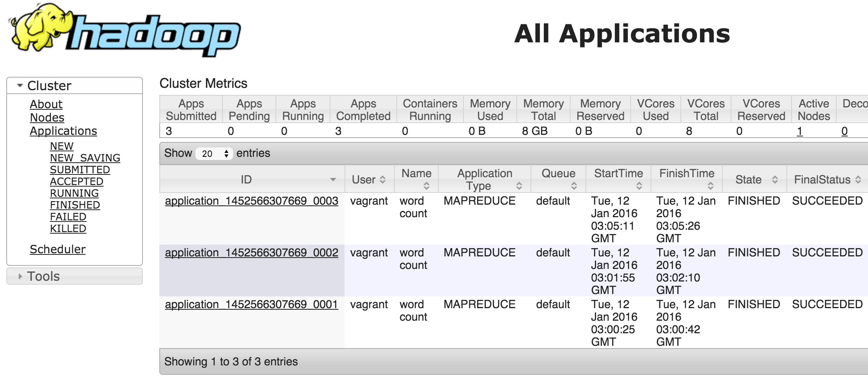Open application_1452566307669_0003 details
Screen dimensions: 868x385
252,201
